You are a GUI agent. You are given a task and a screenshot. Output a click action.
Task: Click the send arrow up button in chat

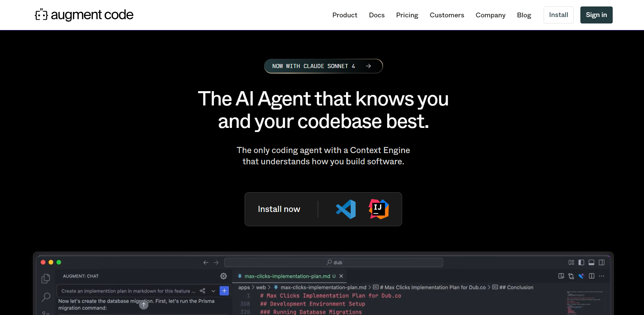(x=144, y=305)
